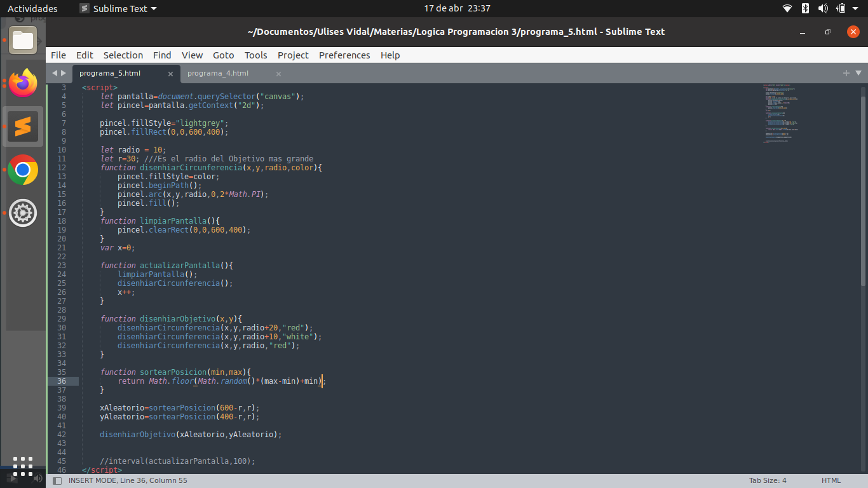Click the disenhiarObjetivo(xAleatorio,yAleatorio) call
868x488 pixels.
click(x=191, y=435)
